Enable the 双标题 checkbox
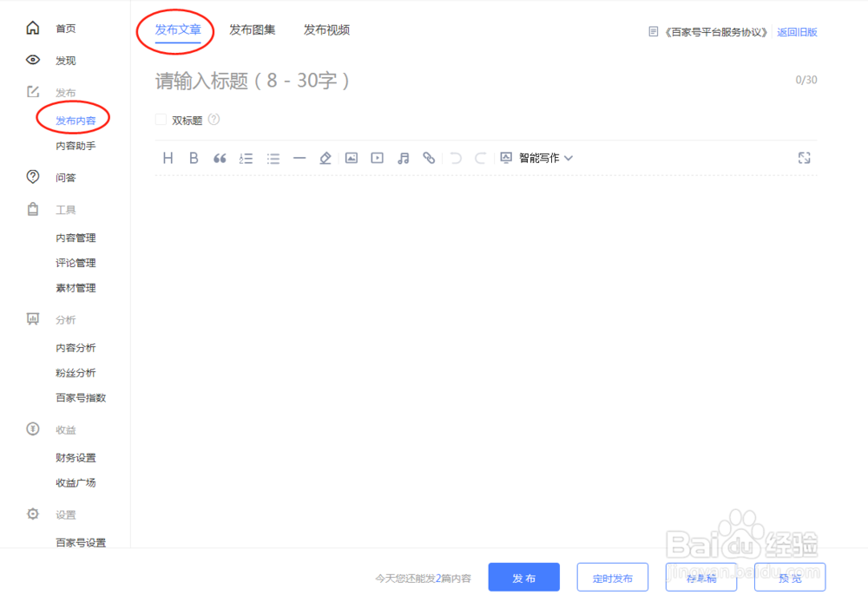 (160, 119)
